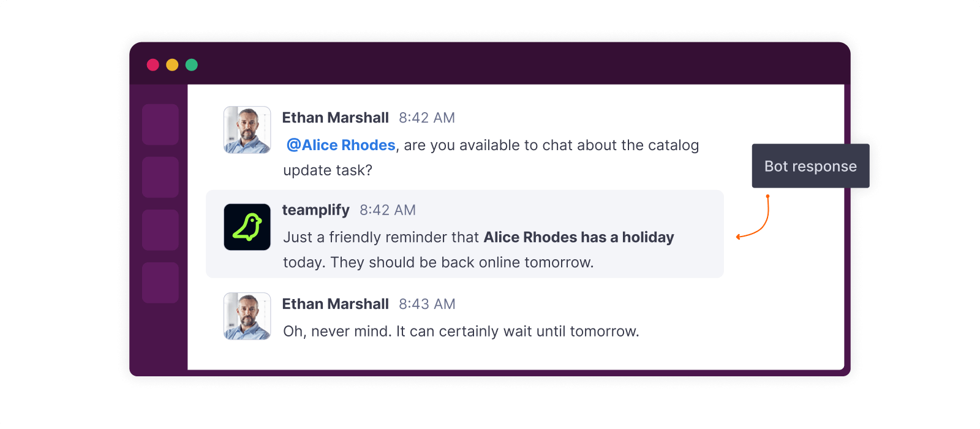
Task: Click the Bot response label
Action: click(810, 166)
